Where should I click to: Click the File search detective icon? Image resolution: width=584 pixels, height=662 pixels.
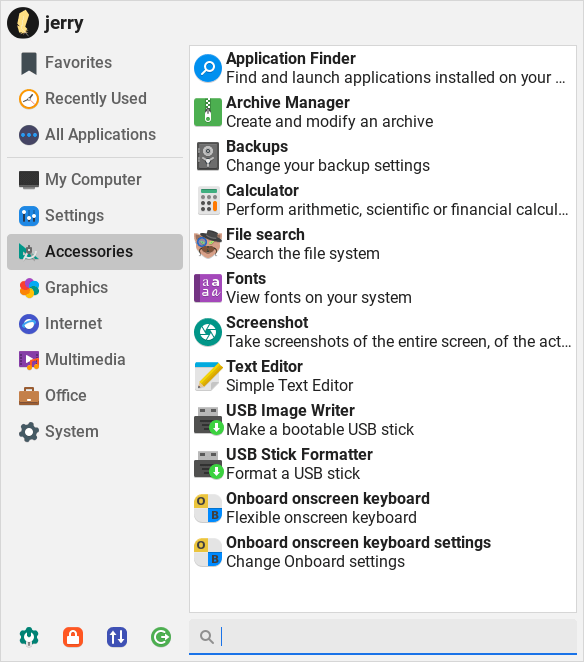[x=208, y=244]
